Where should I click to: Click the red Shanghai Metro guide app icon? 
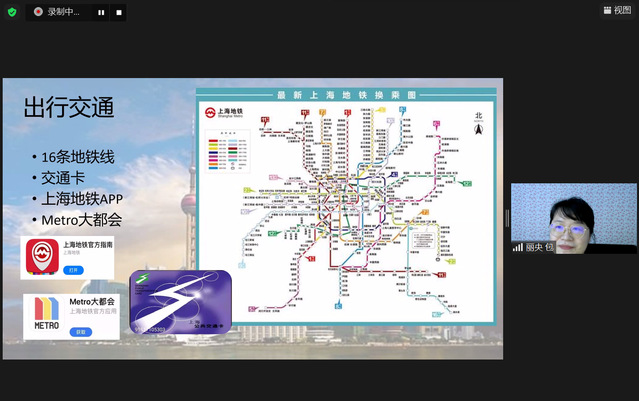click(x=41, y=256)
